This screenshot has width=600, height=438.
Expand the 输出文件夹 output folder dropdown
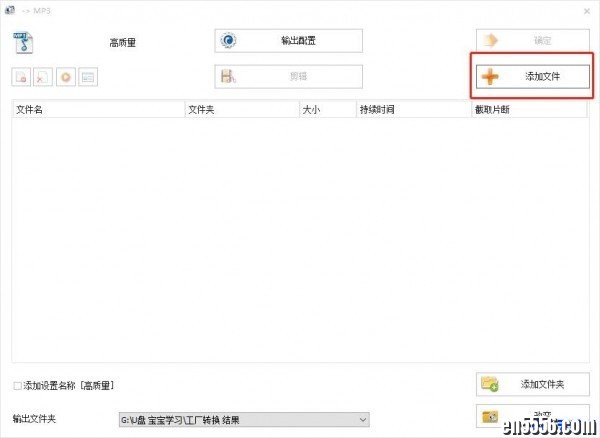(x=363, y=420)
